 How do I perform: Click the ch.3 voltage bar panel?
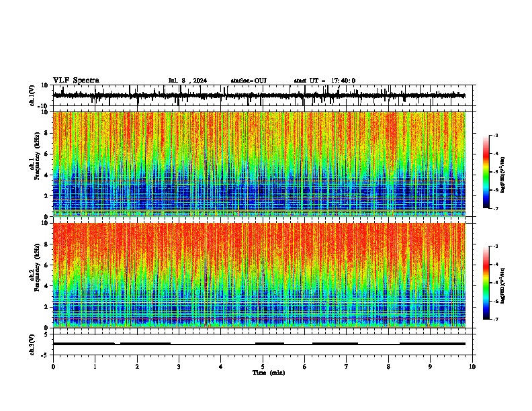click(264, 345)
